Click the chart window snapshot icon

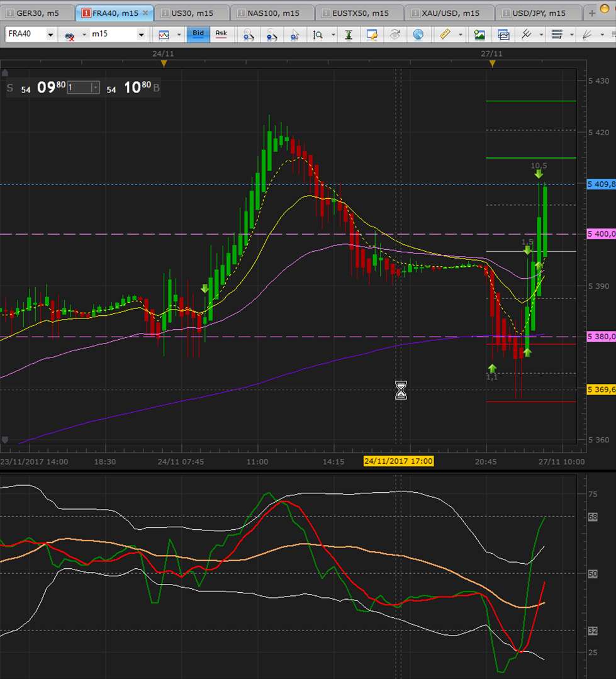(x=503, y=35)
